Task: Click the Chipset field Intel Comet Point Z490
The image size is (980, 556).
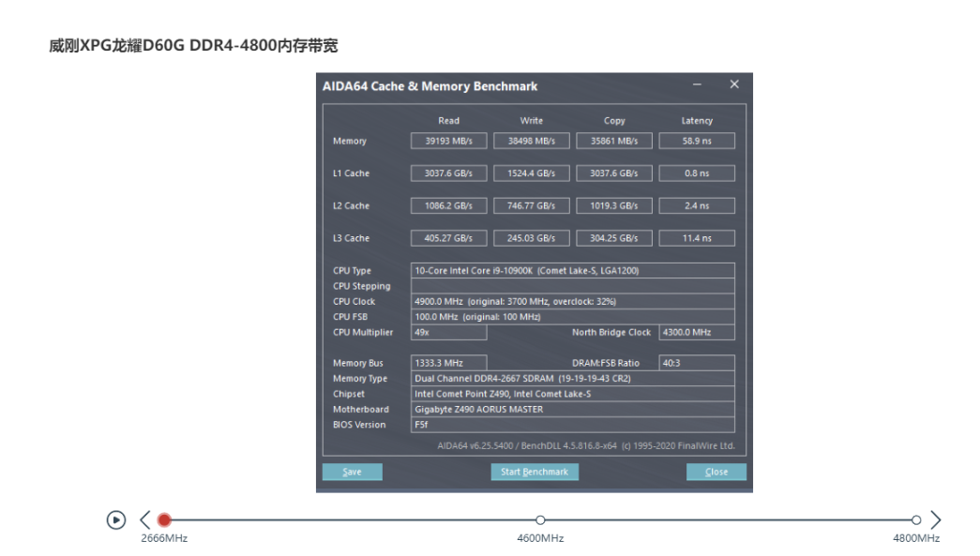Action: (x=572, y=394)
